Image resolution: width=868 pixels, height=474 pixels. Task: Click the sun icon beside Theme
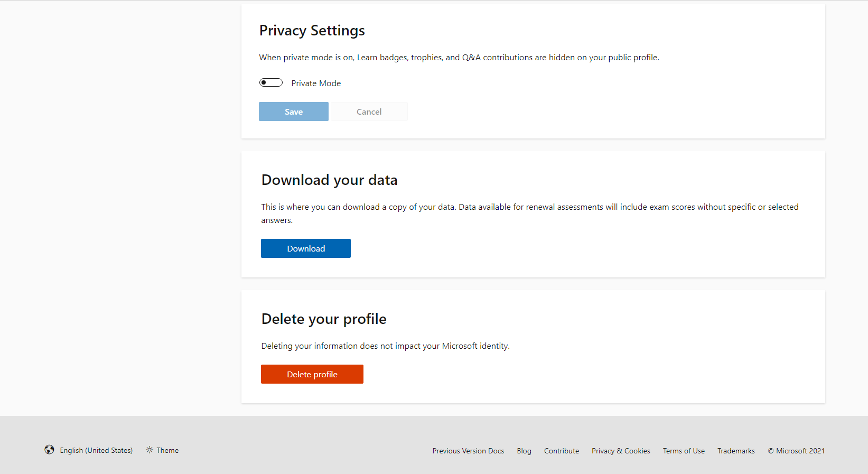click(150, 450)
